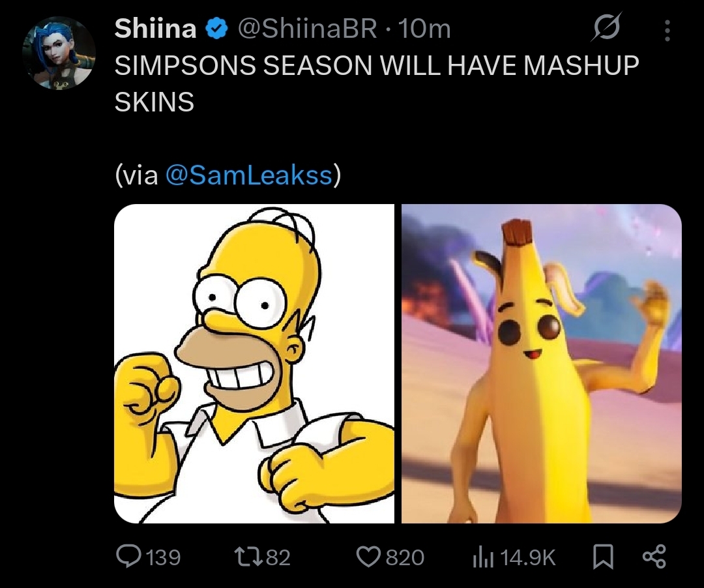The image size is (704, 588).
Task: Click the 82 reposts count
Action: click(278, 557)
